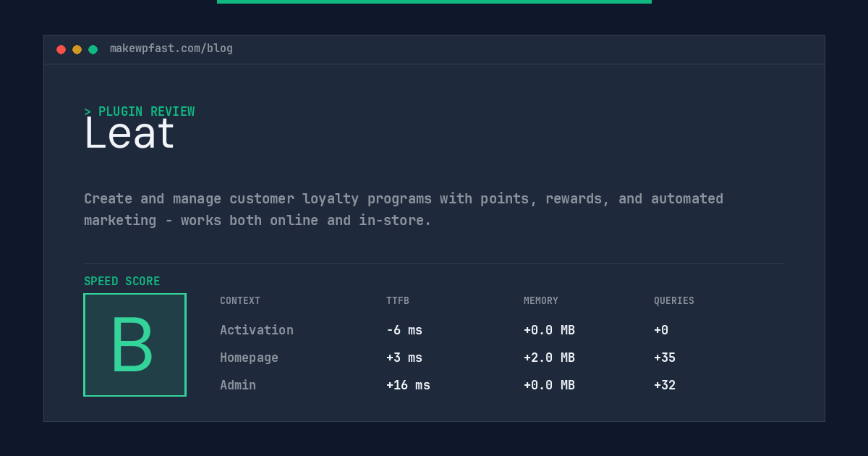868x456 pixels.
Task: Click the makewpfast.com/blog address text
Action: point(171,48)
